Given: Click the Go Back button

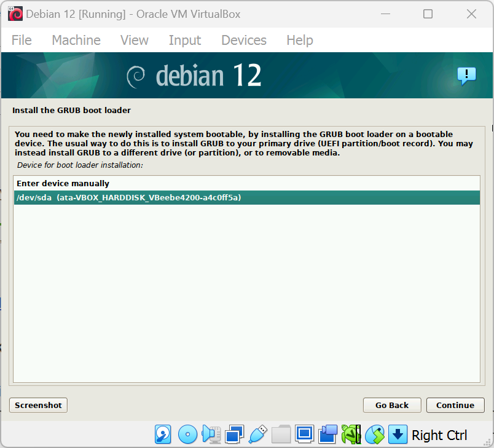Looking at the screenshot, I should [x=392, y=405].
